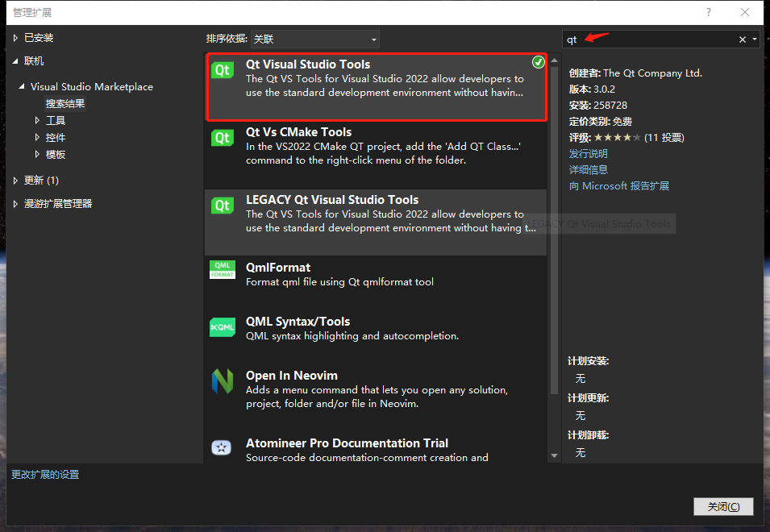The width and height of the screenshot is (770, 532).
Task: Select the 已安装 category label
Action: point(39,38)
